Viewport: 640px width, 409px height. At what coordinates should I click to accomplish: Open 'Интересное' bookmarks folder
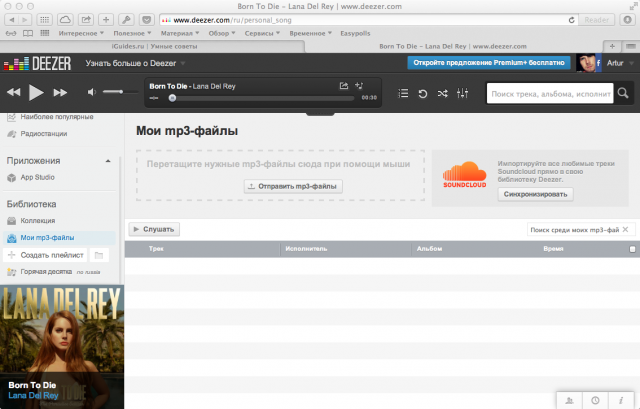pyautogui.click(x=81, y=33)
